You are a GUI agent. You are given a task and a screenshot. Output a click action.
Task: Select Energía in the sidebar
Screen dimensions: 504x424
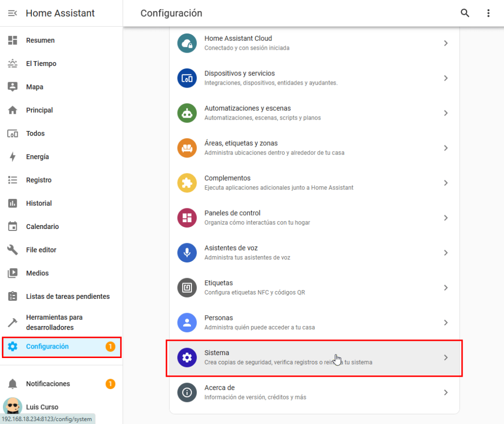click(37, 157)
